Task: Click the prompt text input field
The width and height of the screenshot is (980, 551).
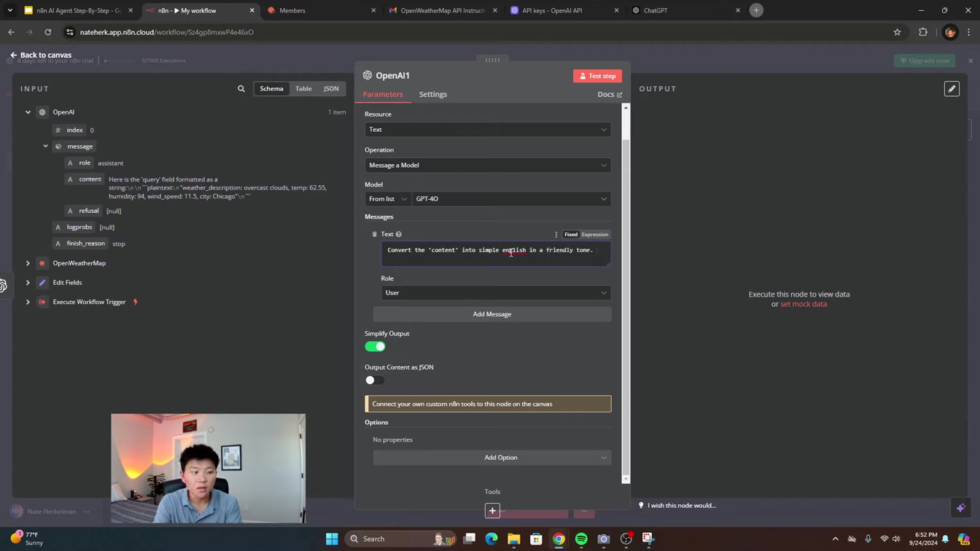Action: [x=496, y=254]
